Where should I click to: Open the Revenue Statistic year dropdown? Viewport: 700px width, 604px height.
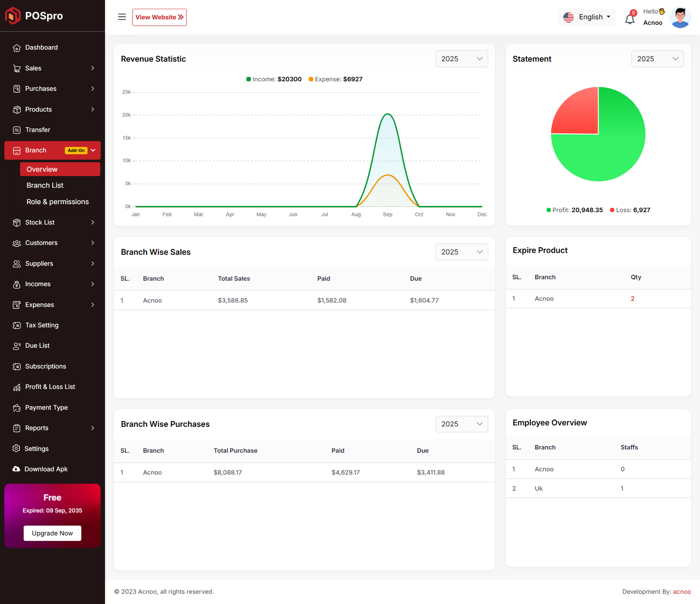462,59
